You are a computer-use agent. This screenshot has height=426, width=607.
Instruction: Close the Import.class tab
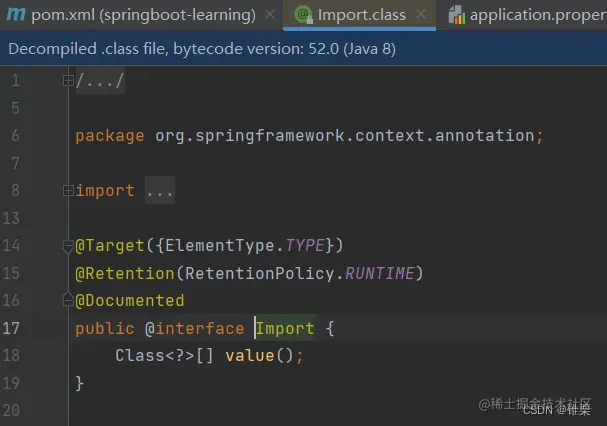coord(421,15)
